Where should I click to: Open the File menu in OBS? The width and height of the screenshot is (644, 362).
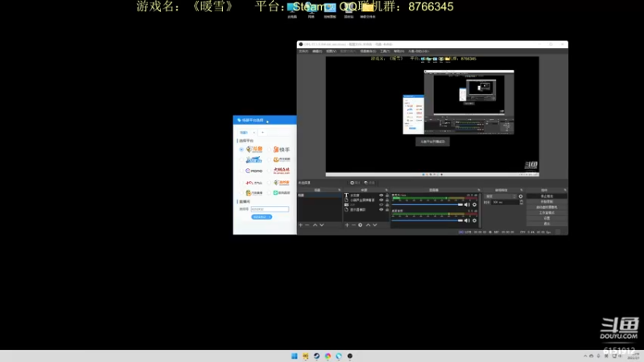(x=303, y=51)
